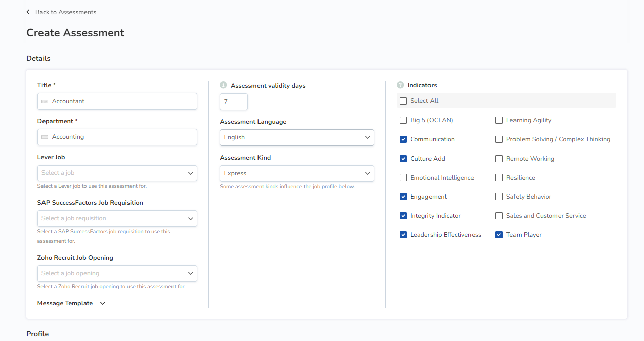Screen dimensions: 644x341
Task: Click the keyboard icon in Department field
Action: pos(45,137)
